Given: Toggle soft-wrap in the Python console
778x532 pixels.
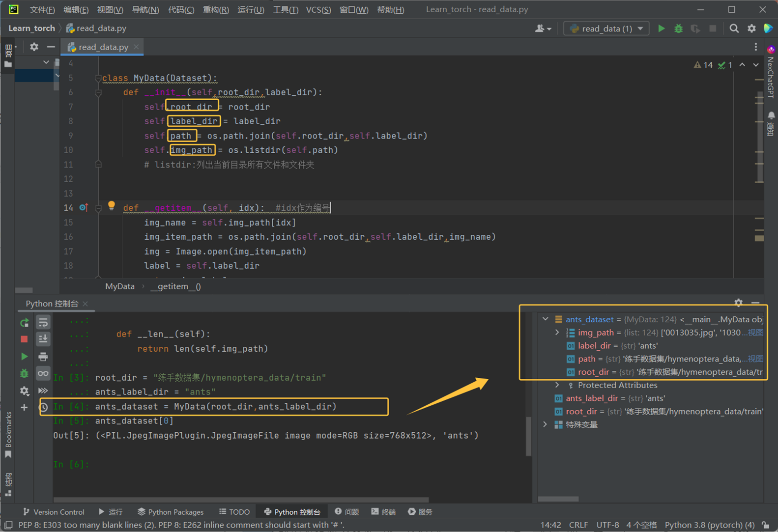Looking at the screenshot, I should click(43, 323).
